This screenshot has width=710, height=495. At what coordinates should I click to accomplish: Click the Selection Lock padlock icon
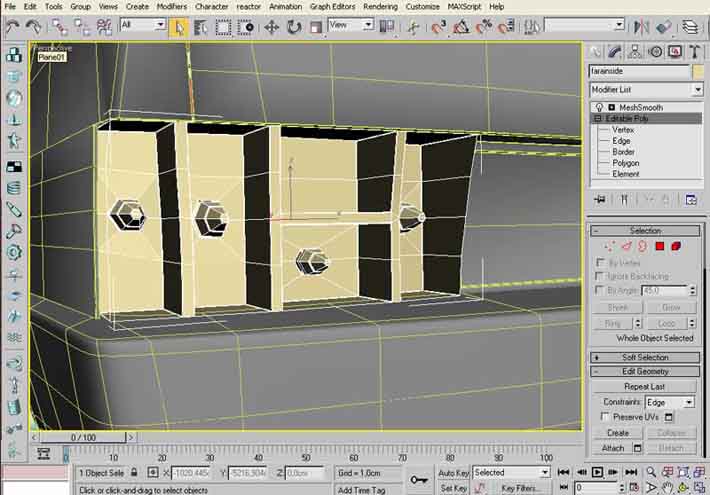pyautogui.click(x=135, y=472)
